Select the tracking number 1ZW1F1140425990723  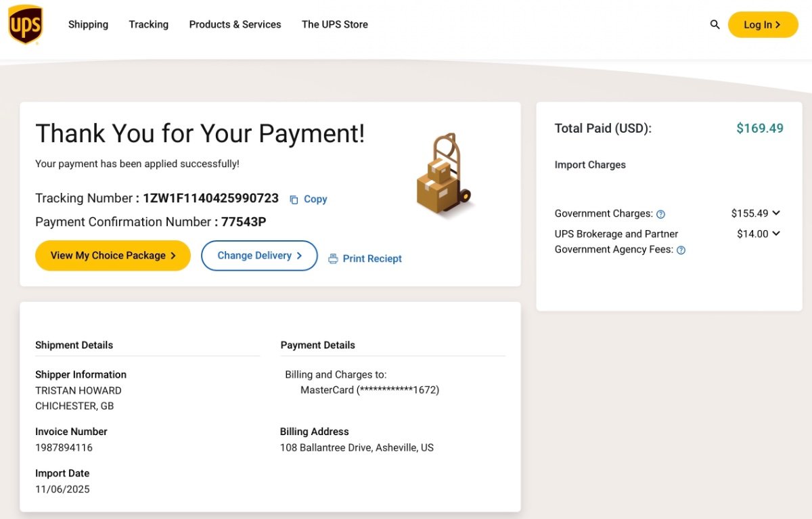pos(210,198)
